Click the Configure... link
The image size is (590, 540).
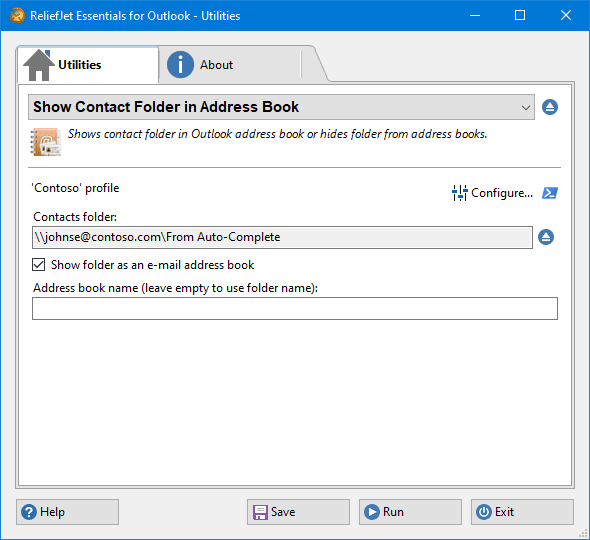tap(502, 193)
